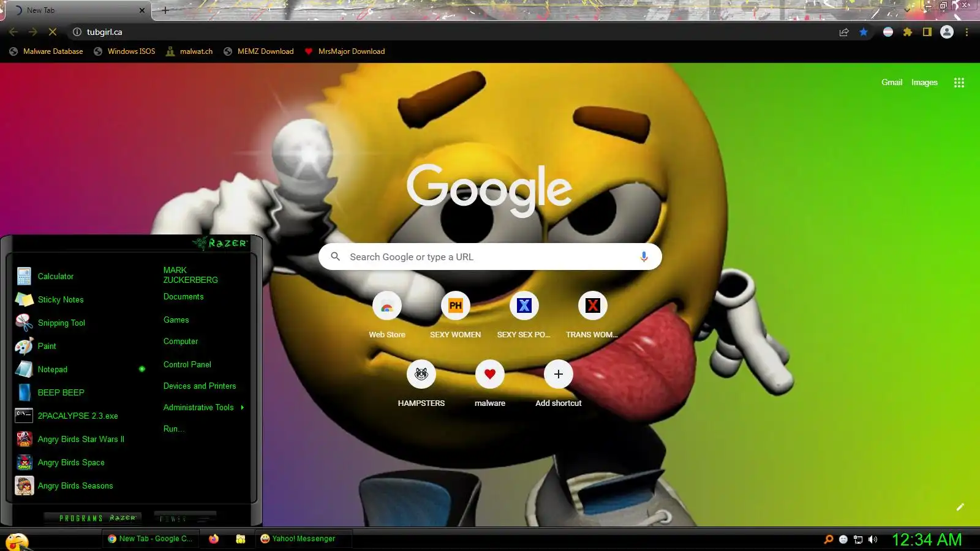Open the striped flag extension icon
This screenshot has width=980, height=551.
tap(888, 32)
